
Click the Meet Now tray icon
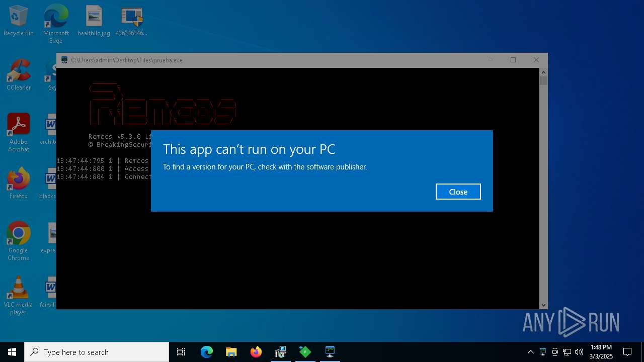[x=555, y=352]
